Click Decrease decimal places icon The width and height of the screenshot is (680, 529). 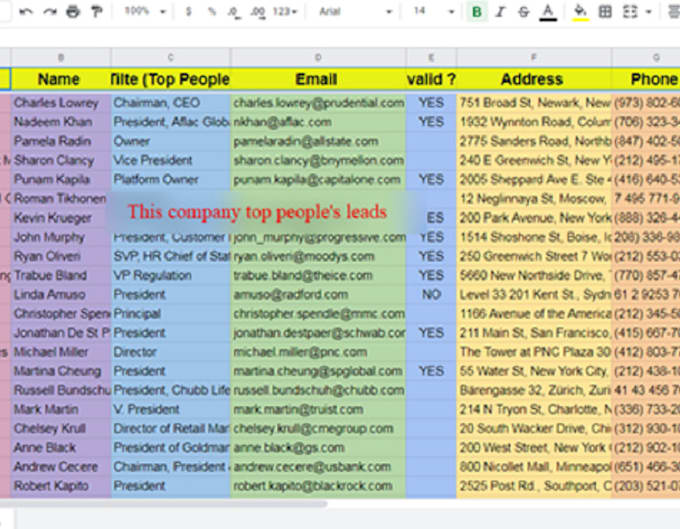(234, 12)
